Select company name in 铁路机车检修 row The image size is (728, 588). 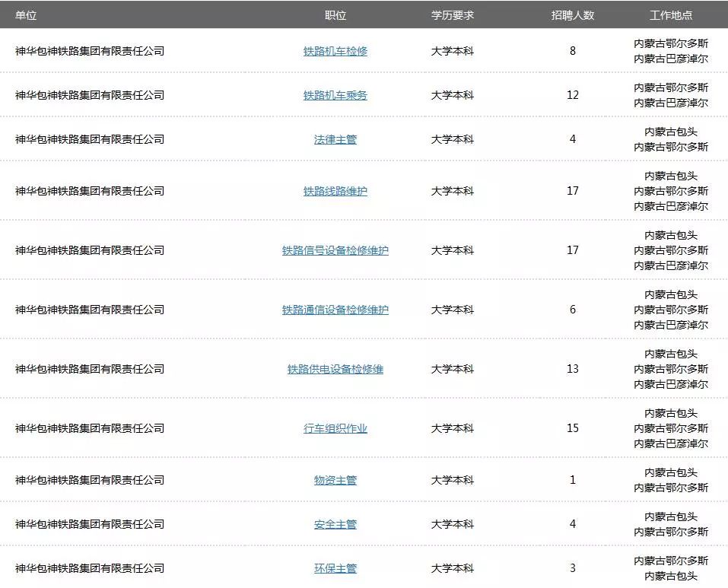[x=90, y=51]
